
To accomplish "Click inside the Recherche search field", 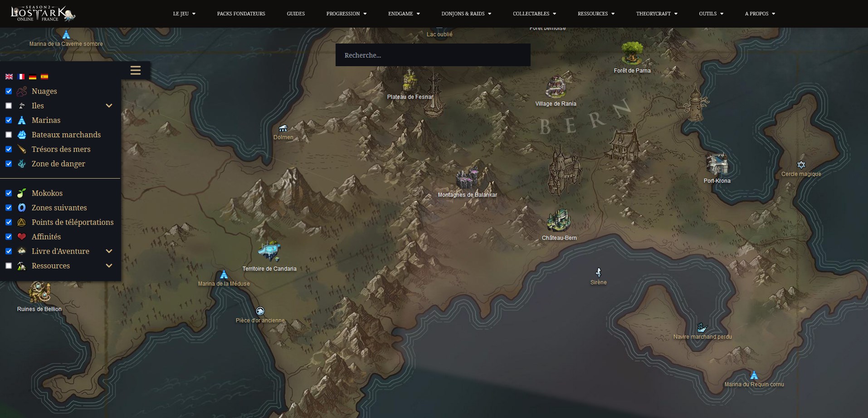I will click(x=433, y=54).
